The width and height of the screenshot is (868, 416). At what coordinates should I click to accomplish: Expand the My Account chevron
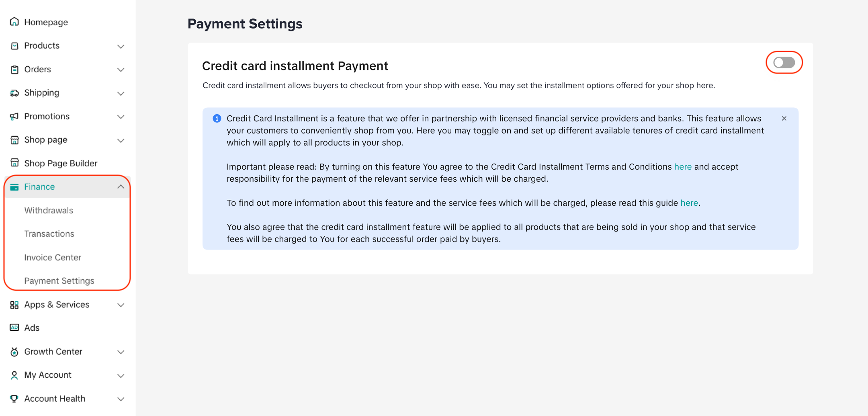(x=121, y=375)
